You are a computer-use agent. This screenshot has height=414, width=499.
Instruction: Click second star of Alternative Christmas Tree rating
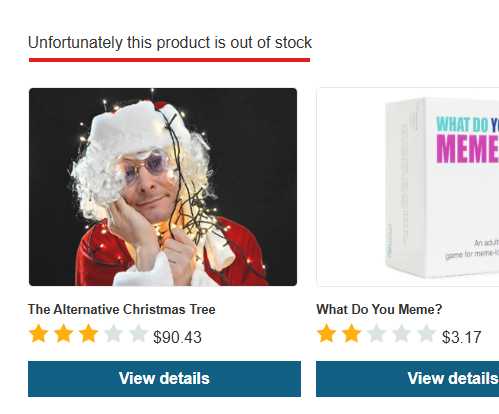point(64,333)
